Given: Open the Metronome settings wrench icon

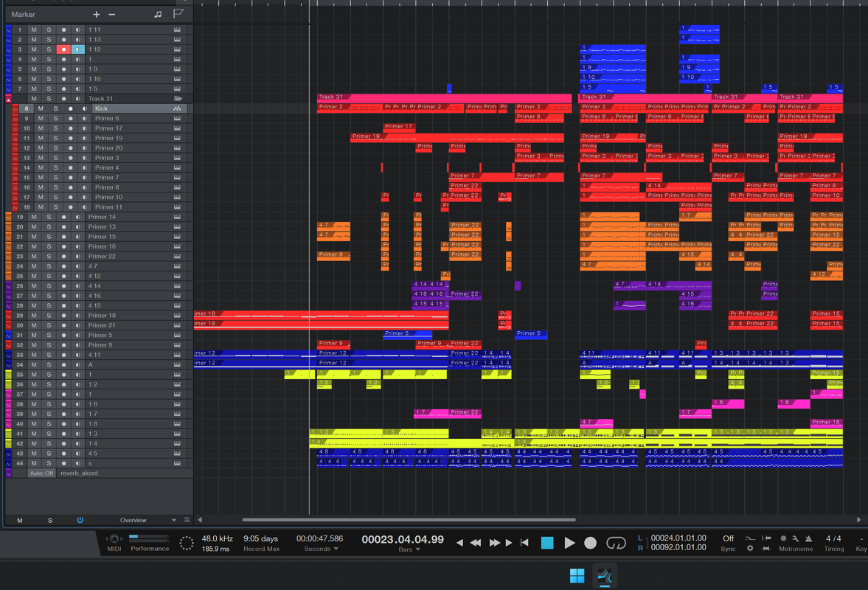Looking at the screenshot, I should coord(796,538).
